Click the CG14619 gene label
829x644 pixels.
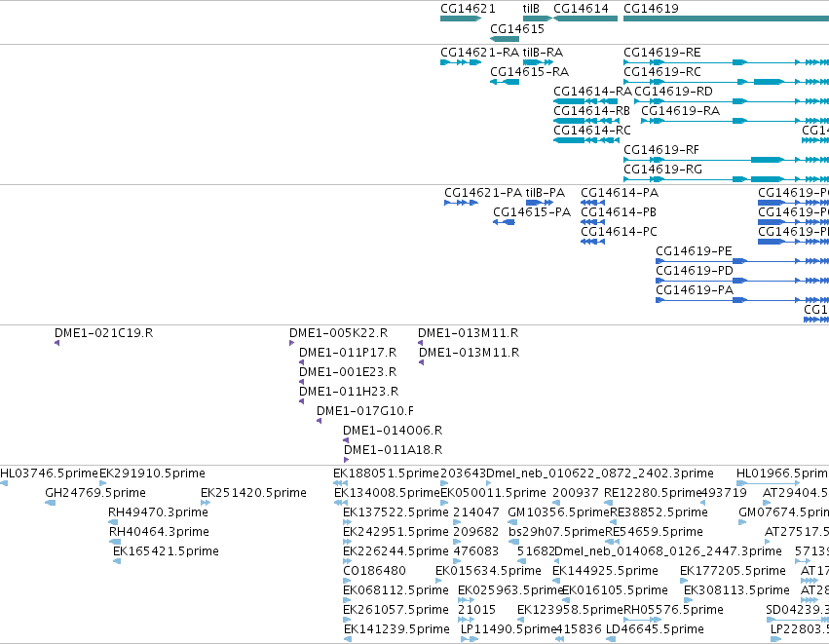(651, 9)
